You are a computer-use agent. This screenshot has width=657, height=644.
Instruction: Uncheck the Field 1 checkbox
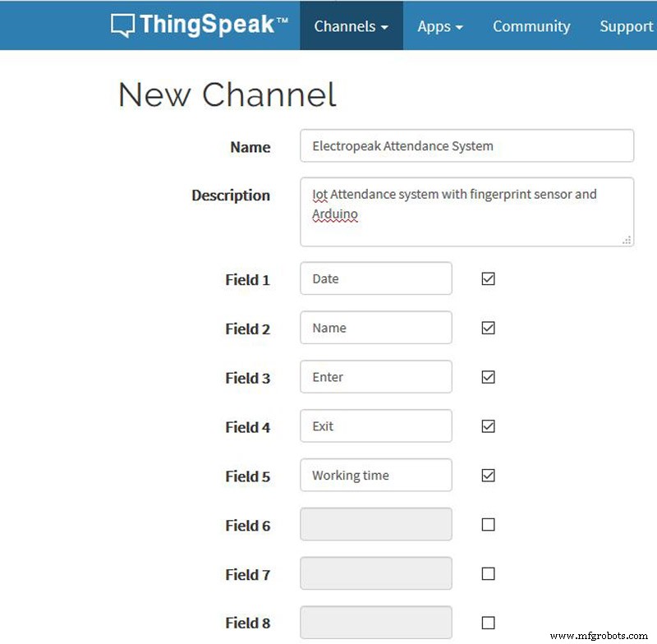488,279
